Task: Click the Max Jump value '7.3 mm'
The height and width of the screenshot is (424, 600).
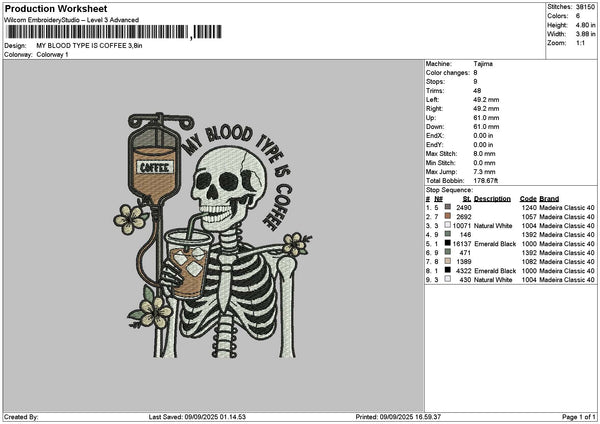Action: click(x=484, y=172)
